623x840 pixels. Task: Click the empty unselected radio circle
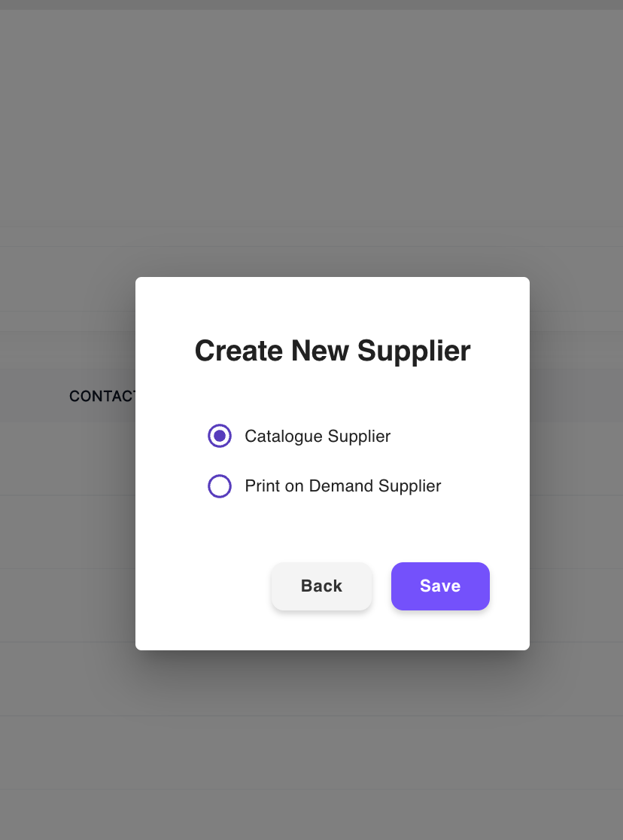point(220,486)
